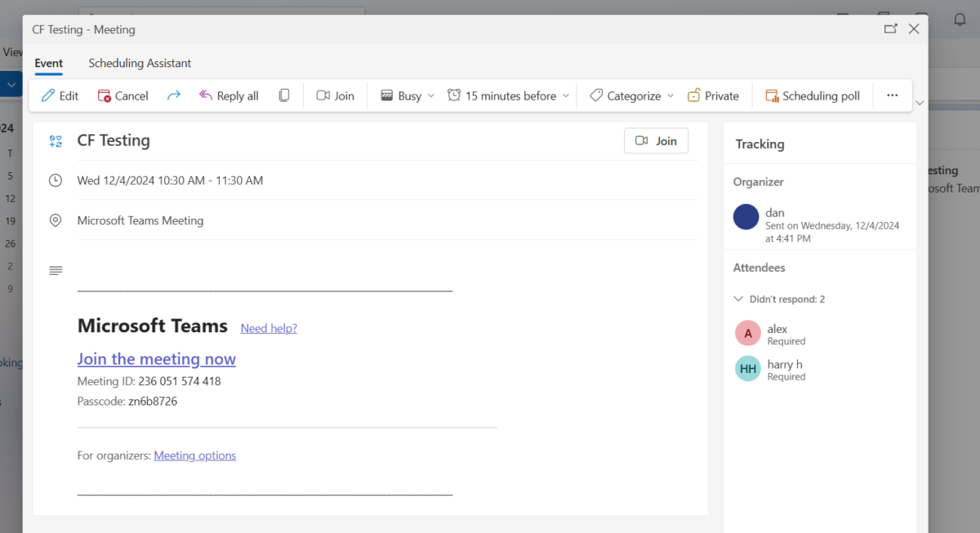The image size is (980, 533).
Task: Switch to the Scheduling Assistant tab
Action: pos(140,63)
